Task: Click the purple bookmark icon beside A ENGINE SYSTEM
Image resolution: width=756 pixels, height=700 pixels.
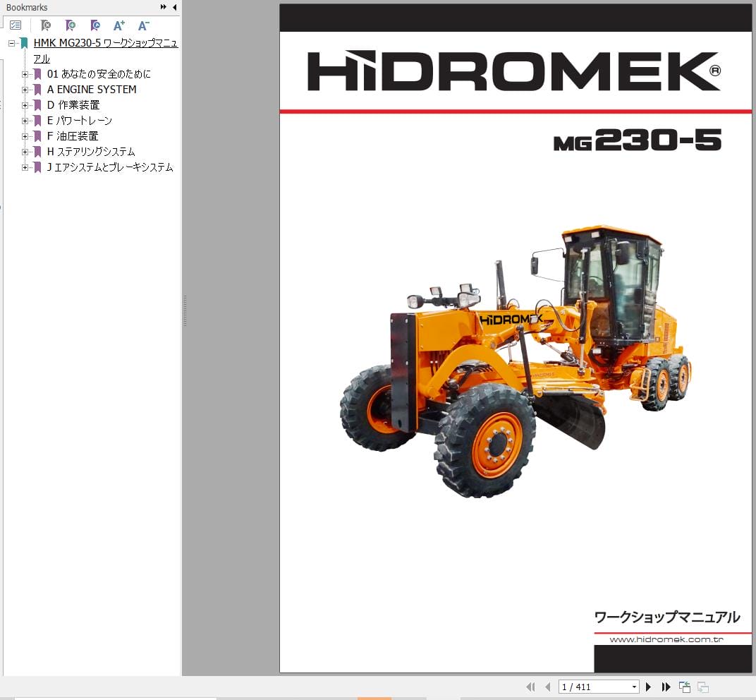Action: [37, 90]
